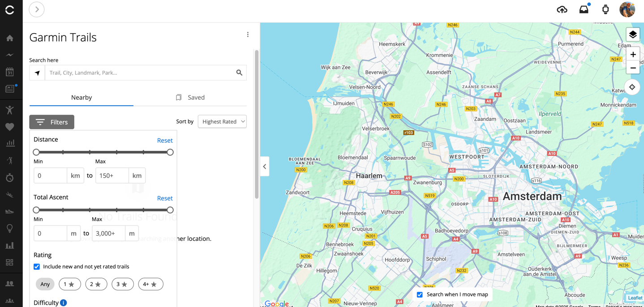Click the Hoofddorp label on the map

tap(397, 260)
